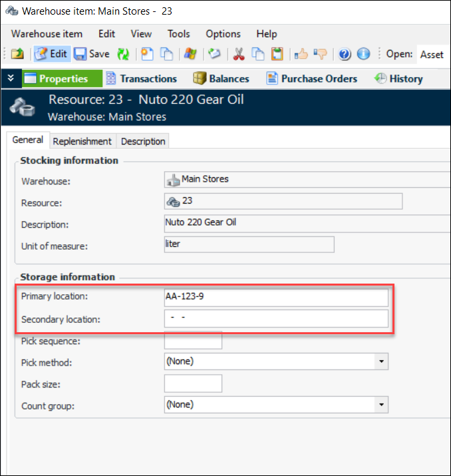The height and width of the screenshot is (476, 451).
Task: Click the Properties window icon
Action: click(30, 79)
